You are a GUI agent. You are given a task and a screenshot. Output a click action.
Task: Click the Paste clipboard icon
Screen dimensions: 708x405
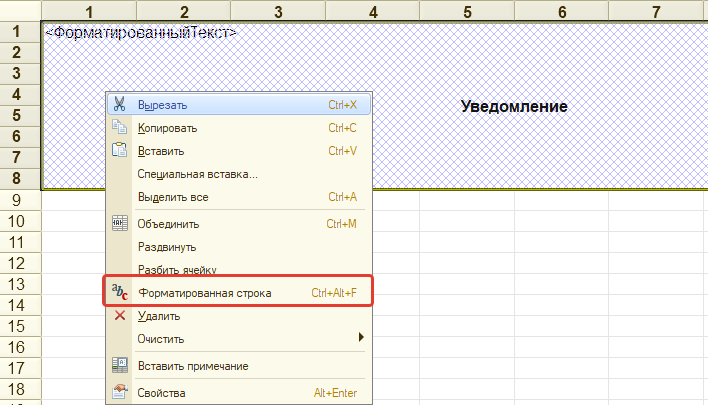click(x=120, y=150)
